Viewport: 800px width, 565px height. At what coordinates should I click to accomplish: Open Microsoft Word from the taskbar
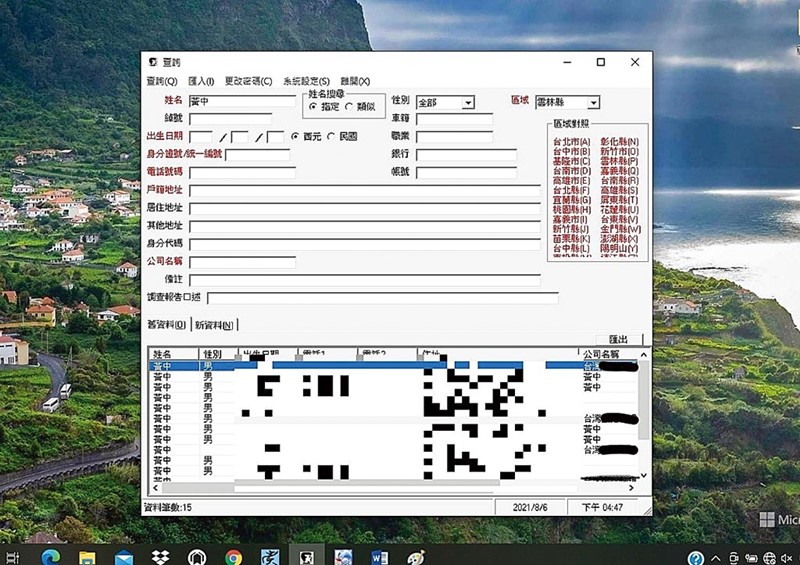[378, 557]
